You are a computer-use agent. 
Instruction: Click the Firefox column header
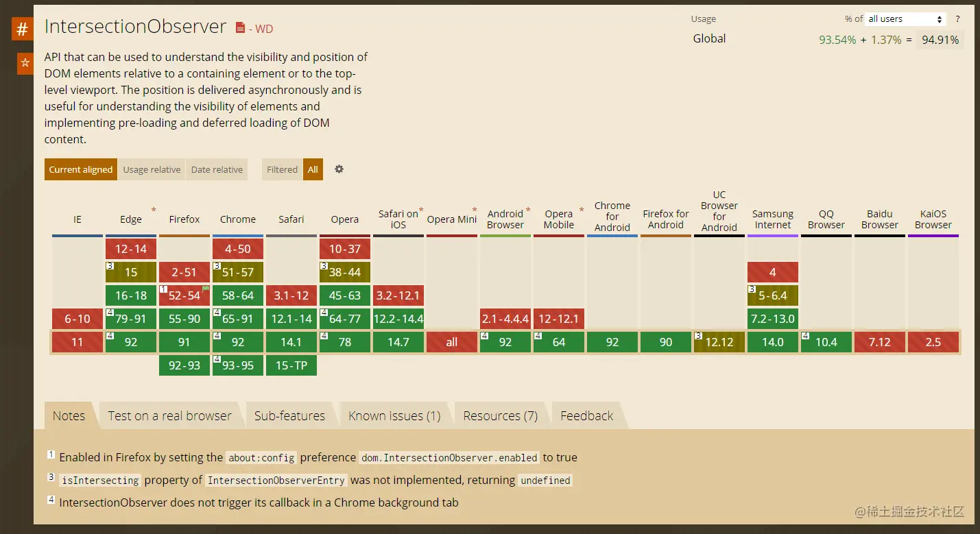[x=184, y=219]
